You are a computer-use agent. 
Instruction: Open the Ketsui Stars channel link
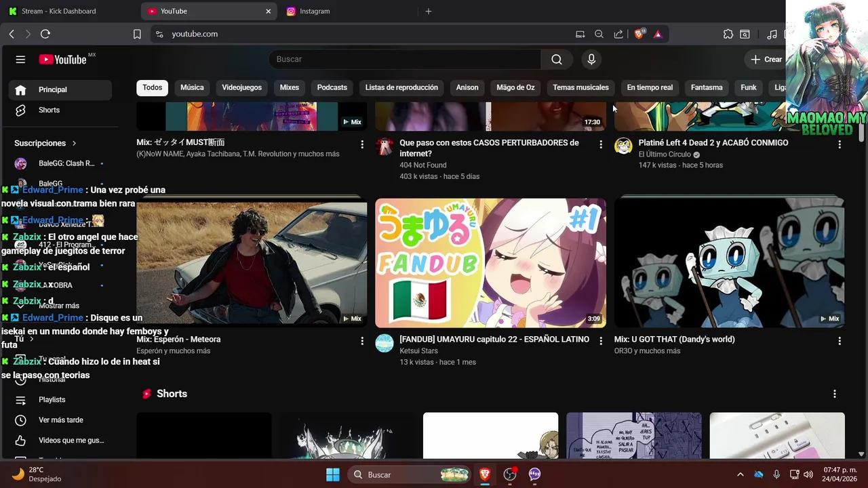pos(418,351)
